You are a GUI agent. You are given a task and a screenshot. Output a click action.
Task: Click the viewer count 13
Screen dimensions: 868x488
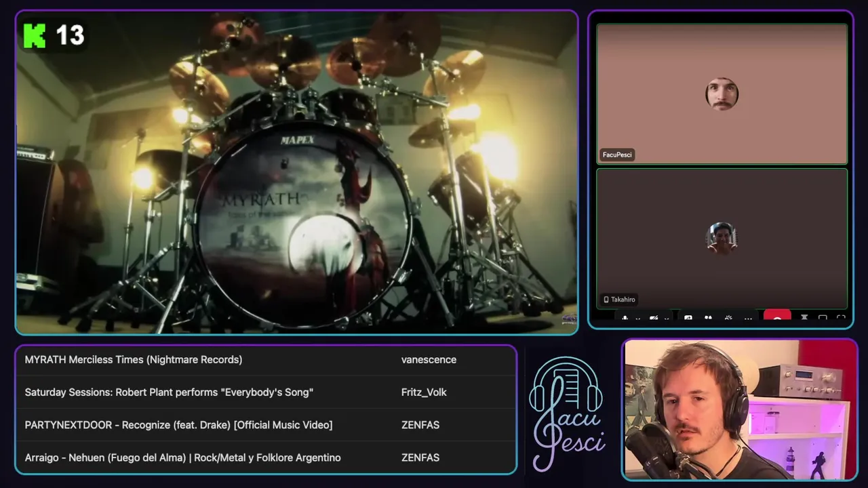[x=70, y=35]
